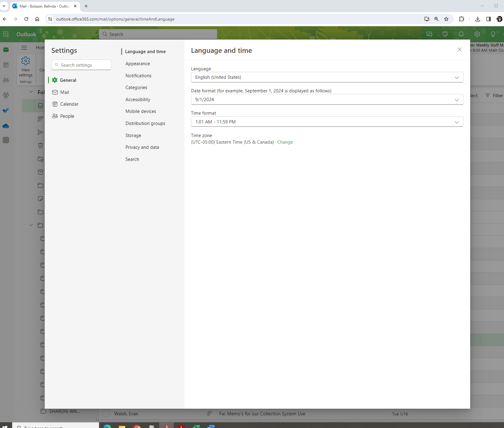Toggle the navigation pane hamburger menu
Viewport: 504px width, 428px height.
coord(24,47)
